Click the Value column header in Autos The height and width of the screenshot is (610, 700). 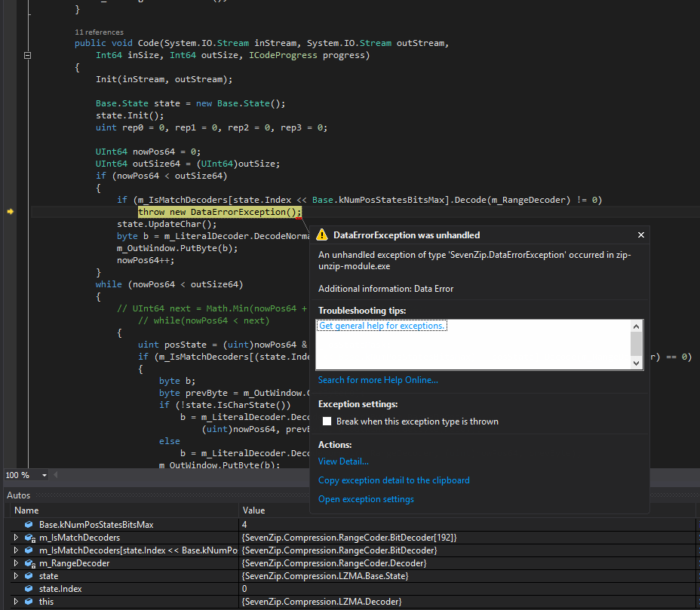click(254, 510)
